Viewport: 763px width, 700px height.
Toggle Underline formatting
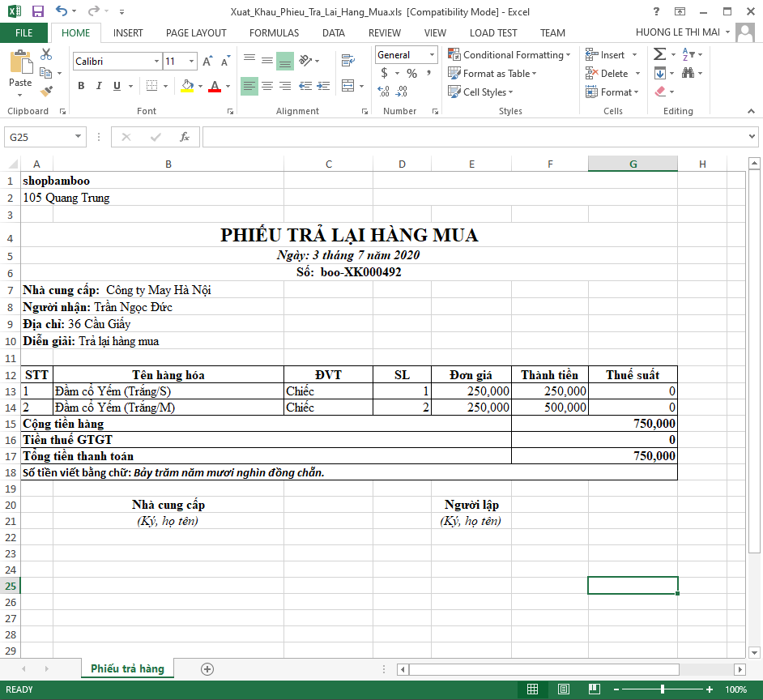coord(117,86)
